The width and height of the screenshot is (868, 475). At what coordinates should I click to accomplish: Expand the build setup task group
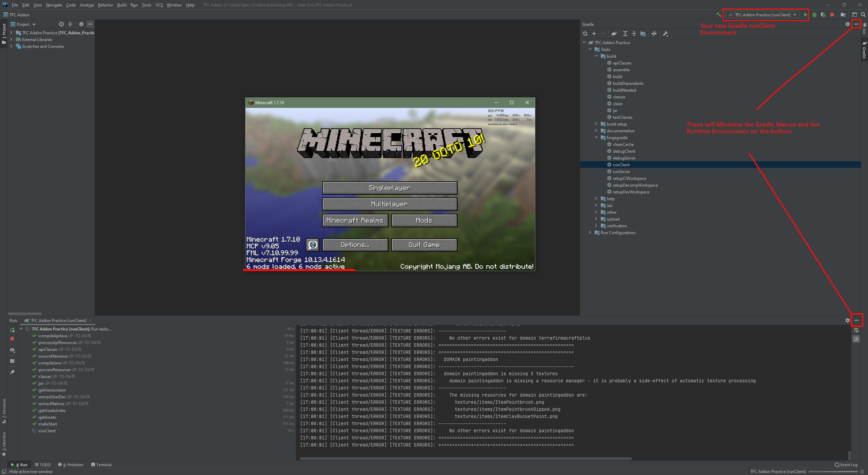coord(596,124)
